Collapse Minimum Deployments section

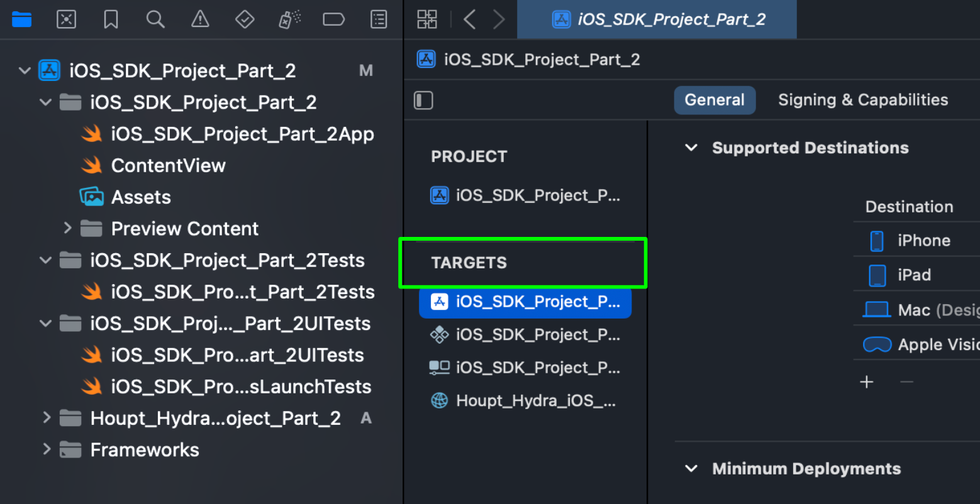point(691,469)
